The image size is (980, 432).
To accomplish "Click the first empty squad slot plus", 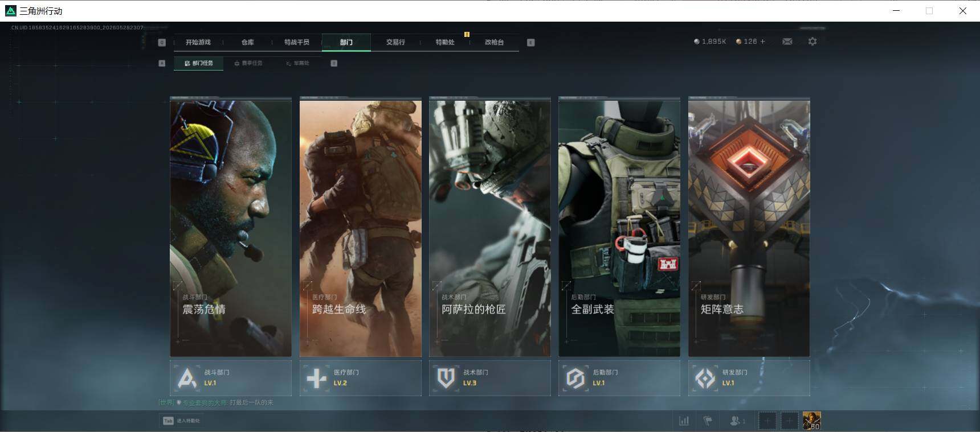I will 767,421.
